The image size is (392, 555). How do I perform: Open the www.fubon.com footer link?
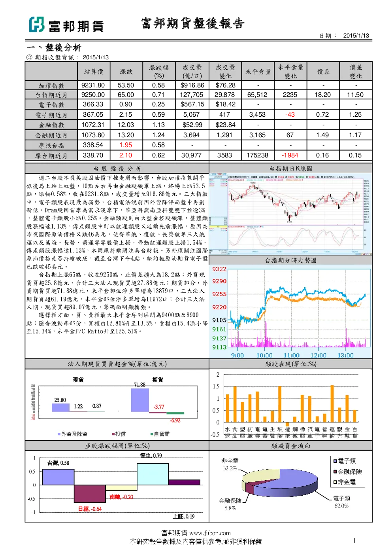[210, 533]
